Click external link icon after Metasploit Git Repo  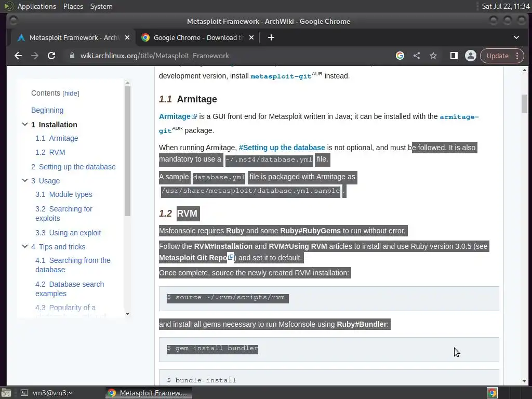coord(231,258)
